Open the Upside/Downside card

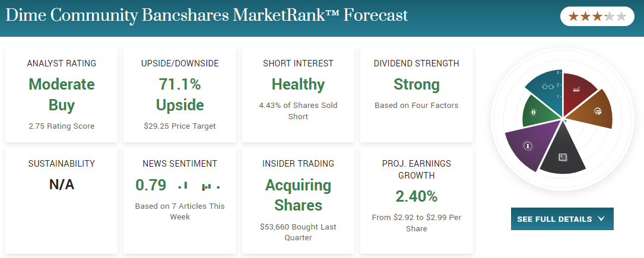(x=180, y=95)
